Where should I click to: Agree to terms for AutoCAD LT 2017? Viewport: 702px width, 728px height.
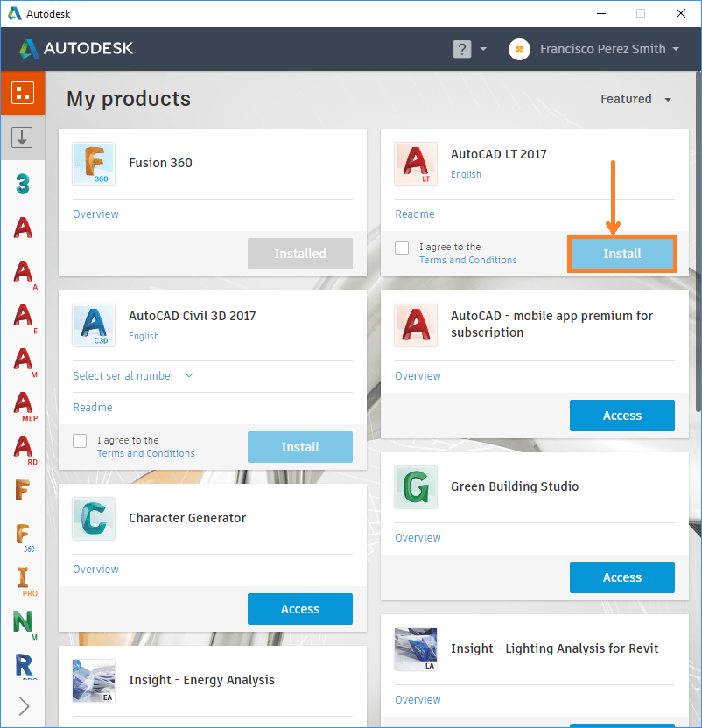click(402, 248)
